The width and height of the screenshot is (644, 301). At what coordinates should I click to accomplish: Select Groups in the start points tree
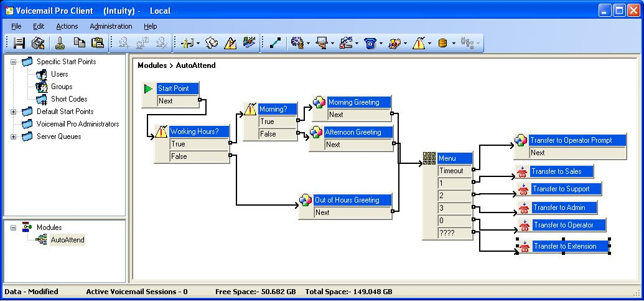[x=62, y=87]
